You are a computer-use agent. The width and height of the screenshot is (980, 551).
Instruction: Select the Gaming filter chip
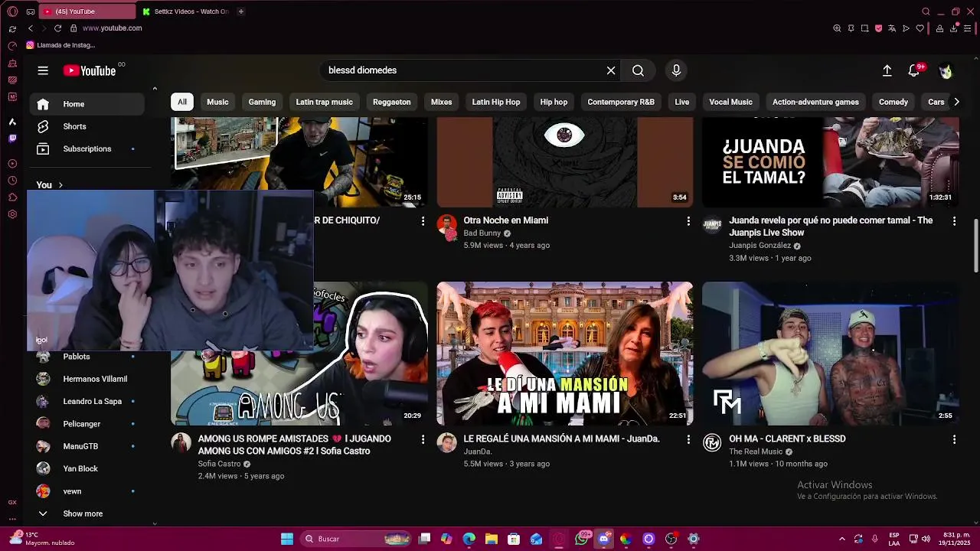point(262,102)
